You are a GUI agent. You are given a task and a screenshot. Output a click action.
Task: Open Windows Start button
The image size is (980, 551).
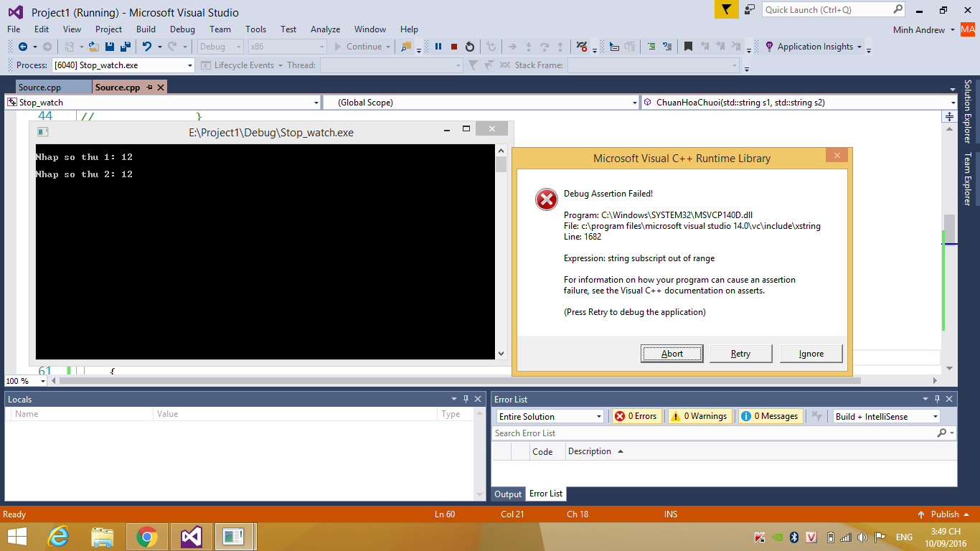pos(17,537)
